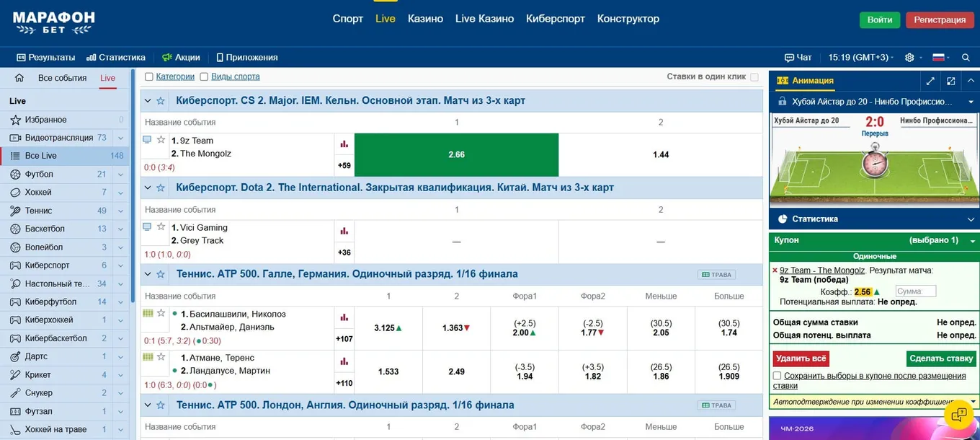Pop out animation in new window icon

coord(951,81)
